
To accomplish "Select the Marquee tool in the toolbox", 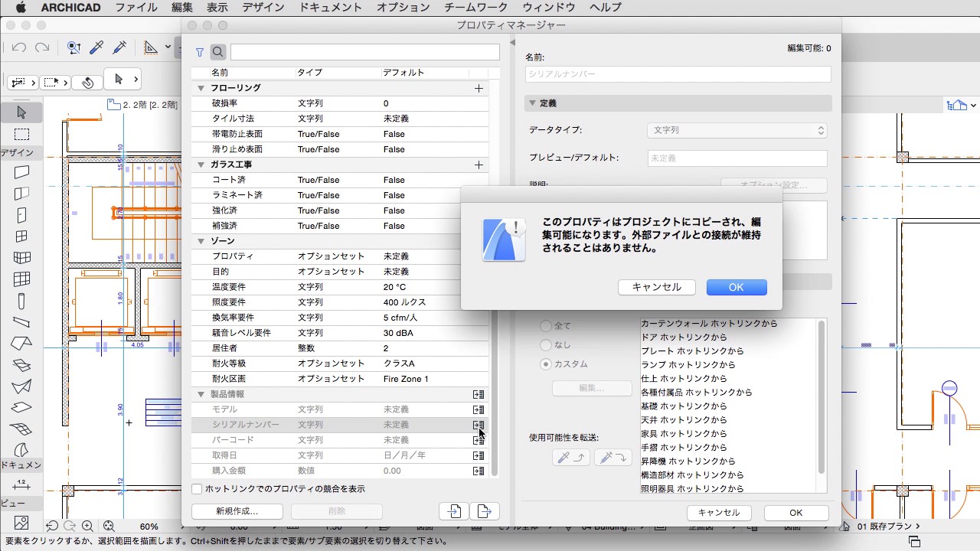I will point(21,135).
